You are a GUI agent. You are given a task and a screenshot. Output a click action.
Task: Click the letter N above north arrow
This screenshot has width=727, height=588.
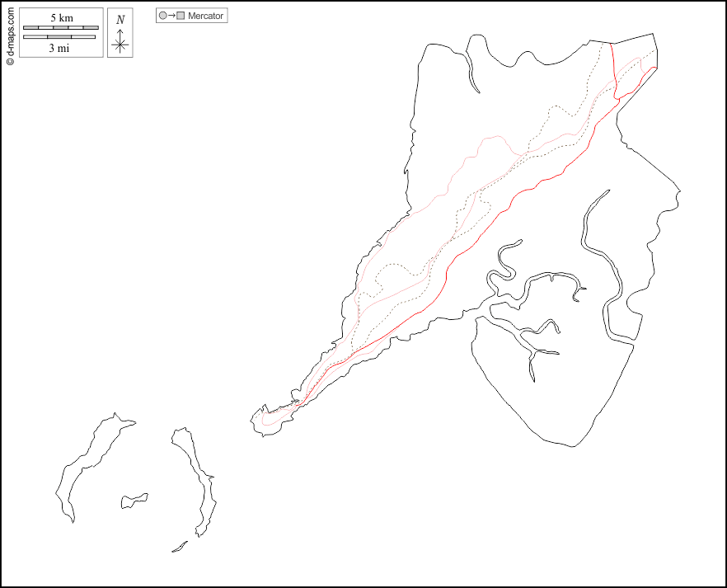click(120, 20)
